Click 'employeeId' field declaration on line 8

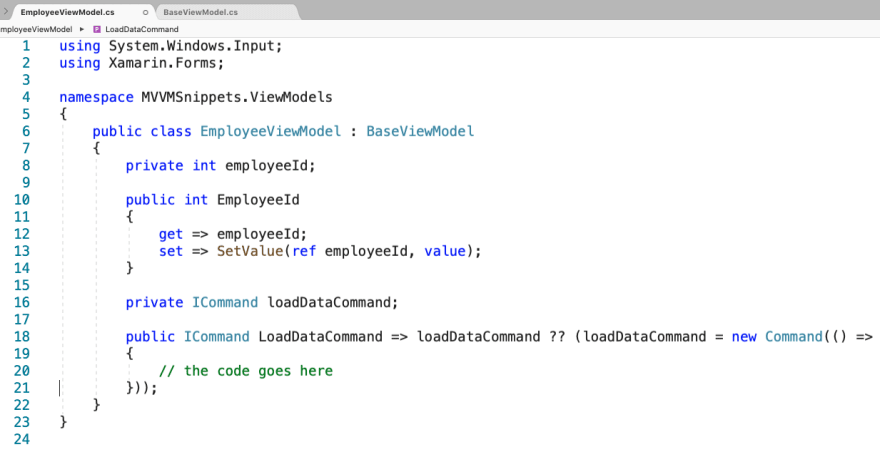pyautogui.click(x=267, y=166)
